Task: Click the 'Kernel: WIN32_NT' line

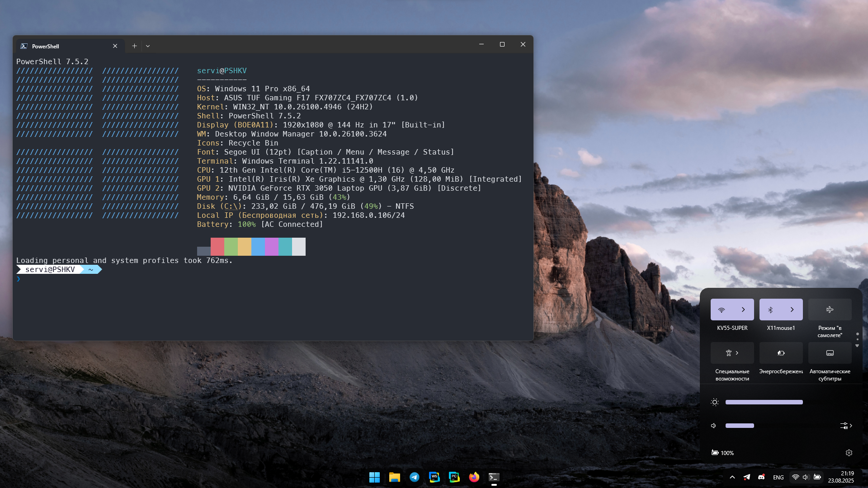Action: (285, 107)
